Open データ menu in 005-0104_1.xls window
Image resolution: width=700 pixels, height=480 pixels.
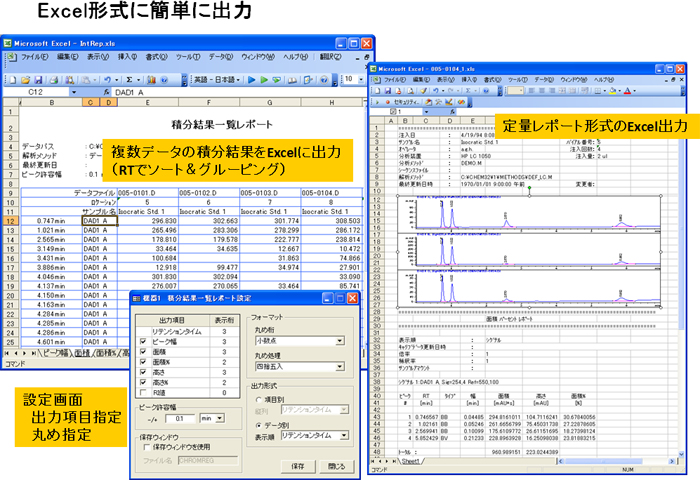point(544,79)
